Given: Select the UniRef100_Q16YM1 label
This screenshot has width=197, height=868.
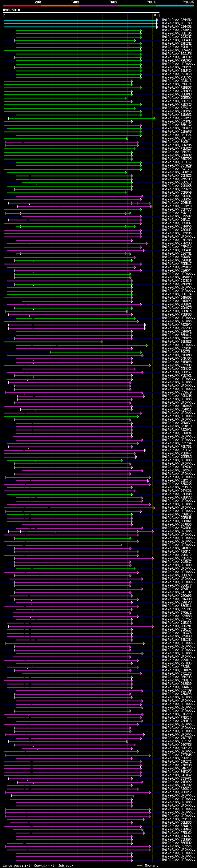Looking at the screenshot, I should pyautogui.click(x=177, y=254).
